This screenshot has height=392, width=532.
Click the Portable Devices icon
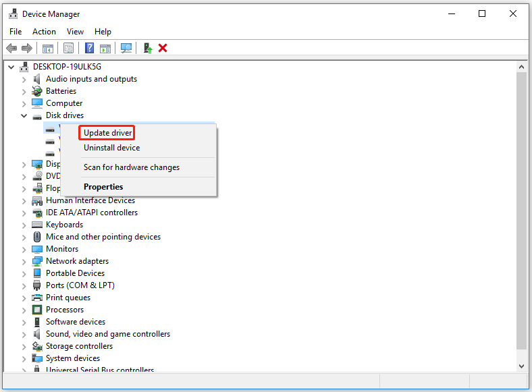click(37, 273)
